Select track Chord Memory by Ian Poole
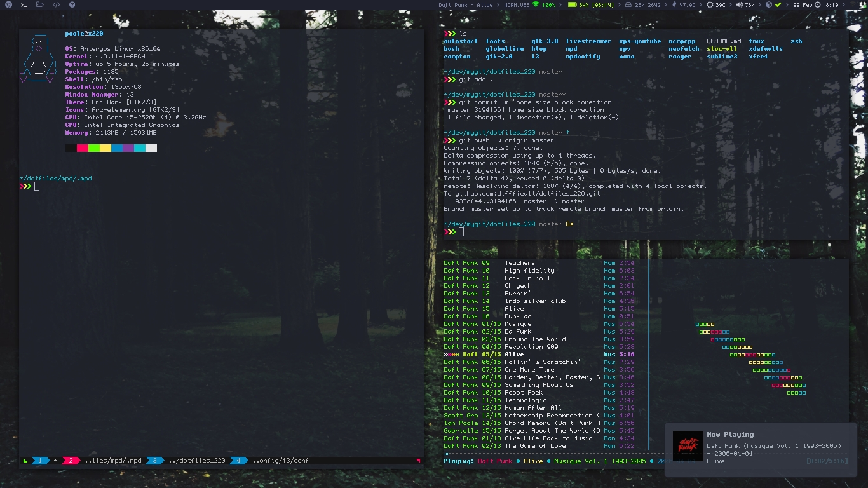 pos(539,423)
